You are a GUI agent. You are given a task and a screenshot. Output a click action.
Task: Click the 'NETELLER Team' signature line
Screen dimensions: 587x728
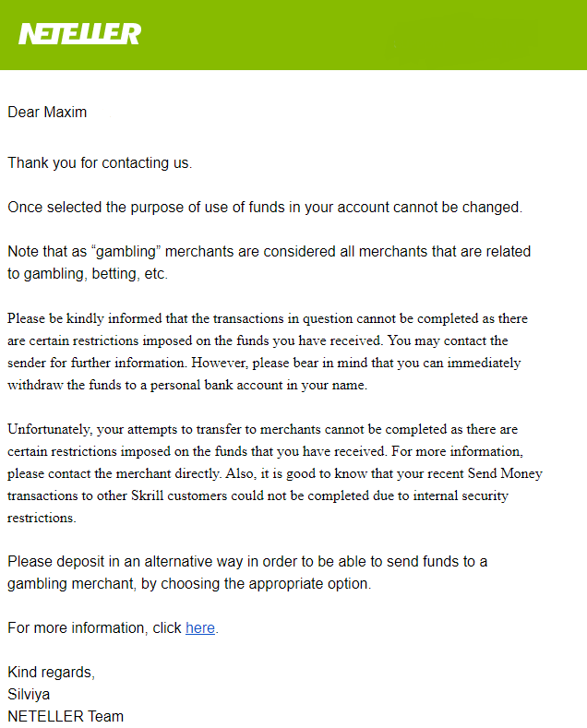pos(66,716)
